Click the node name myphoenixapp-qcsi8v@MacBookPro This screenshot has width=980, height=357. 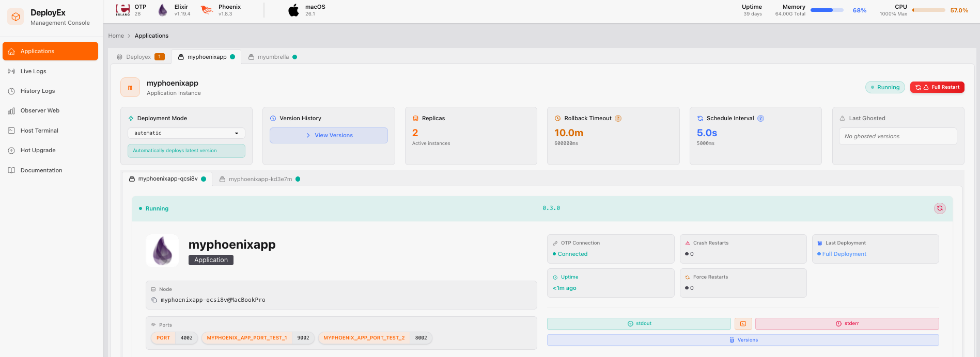point(213,300)
